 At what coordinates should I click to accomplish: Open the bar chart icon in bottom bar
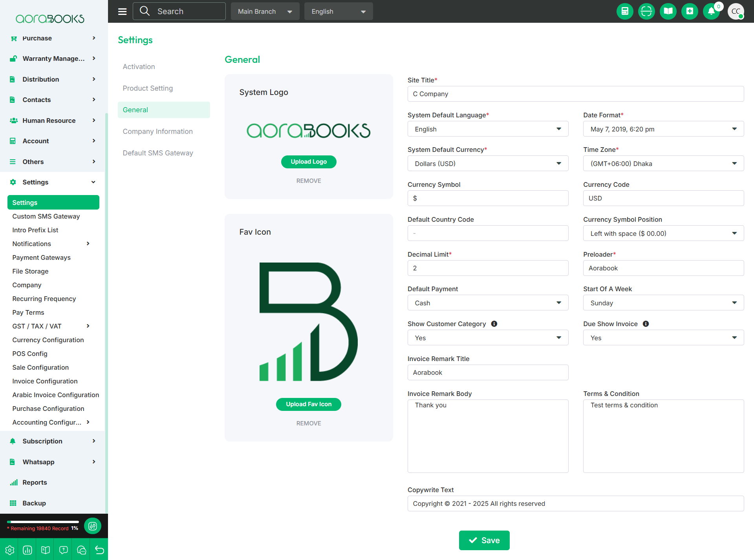[27, 550]
